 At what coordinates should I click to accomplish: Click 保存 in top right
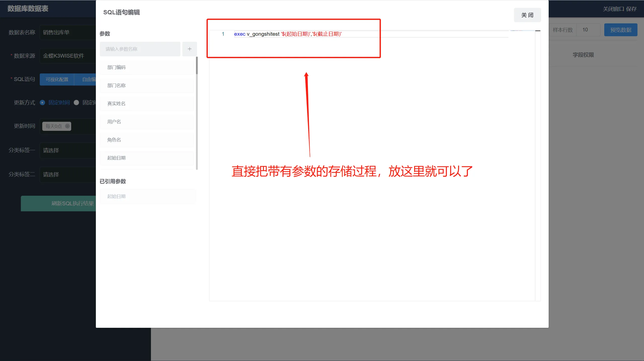click(631, 9)
